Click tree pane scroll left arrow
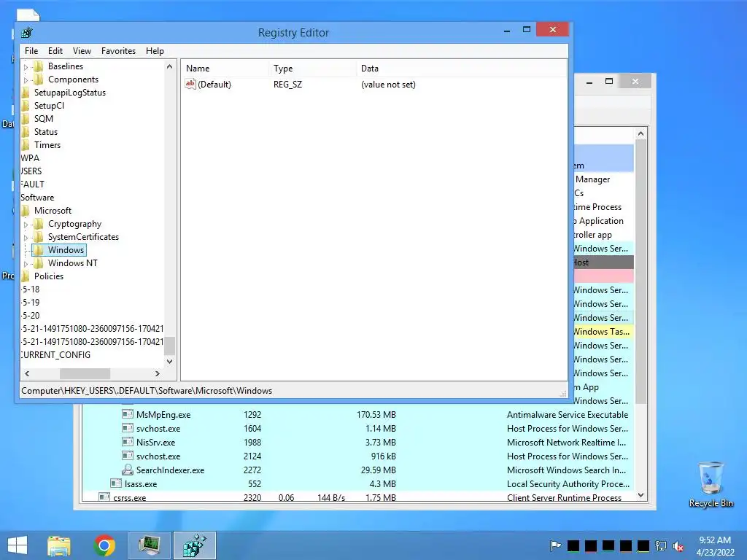This screenshot has width=747, height=560. (27, 374)
